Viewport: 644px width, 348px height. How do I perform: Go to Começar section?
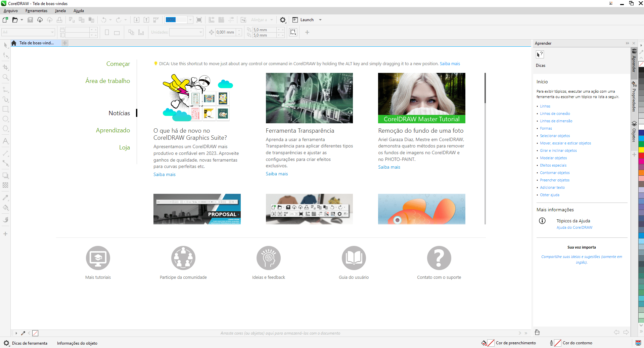(x=118, y=64)
